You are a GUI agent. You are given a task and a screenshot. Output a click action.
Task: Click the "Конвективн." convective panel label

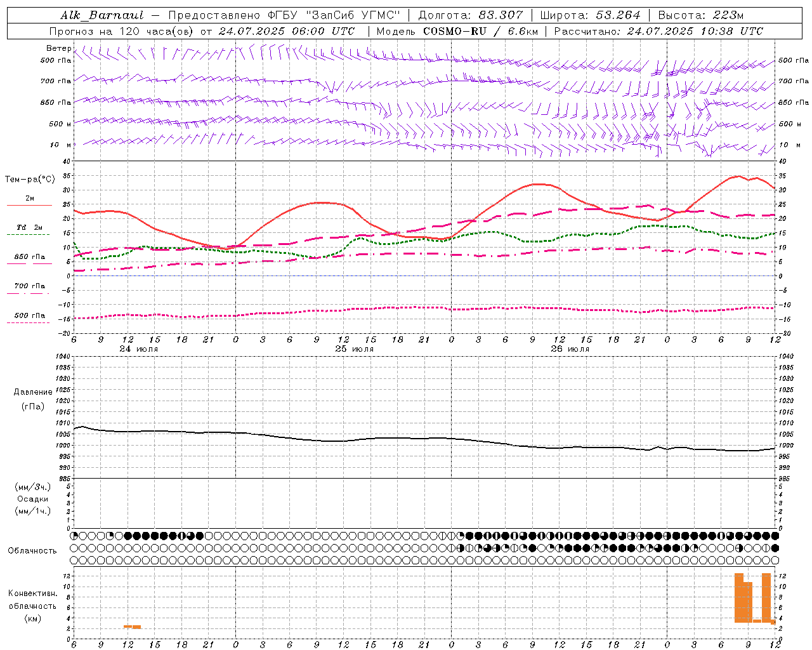[x=32, y=594]
